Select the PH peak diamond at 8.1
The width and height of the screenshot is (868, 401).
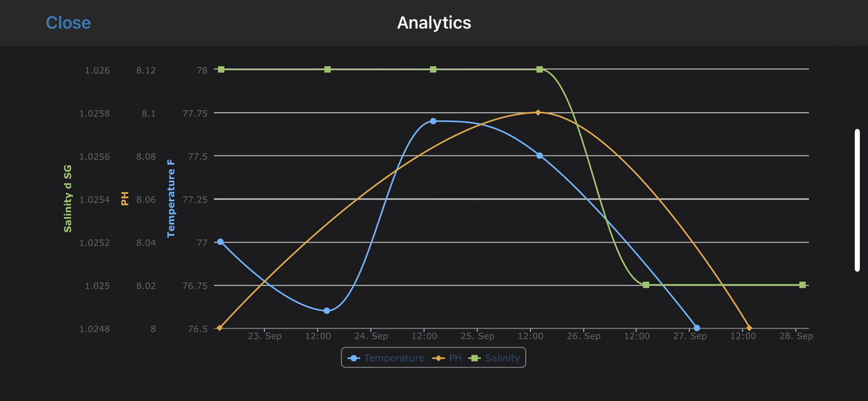(x=538, y=112)
